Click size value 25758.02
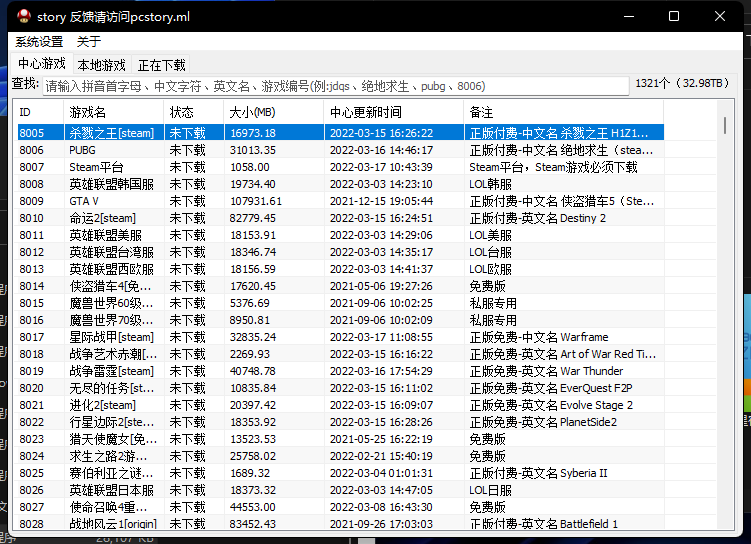The image size is (751, 544). pos(253,456)
